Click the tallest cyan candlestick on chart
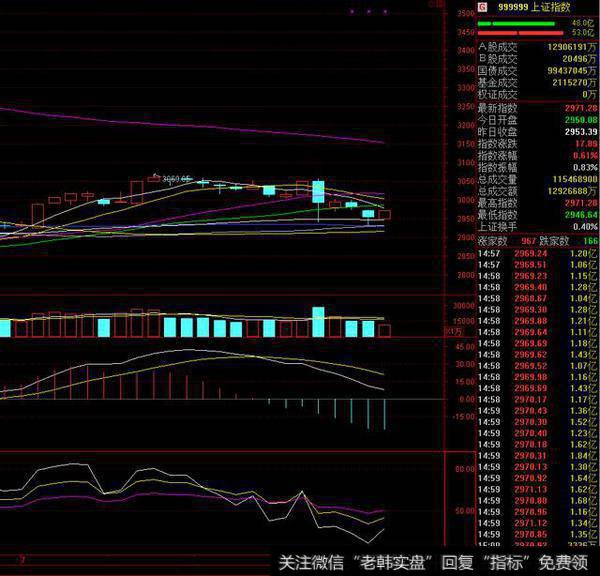 (x=318, y=191)
